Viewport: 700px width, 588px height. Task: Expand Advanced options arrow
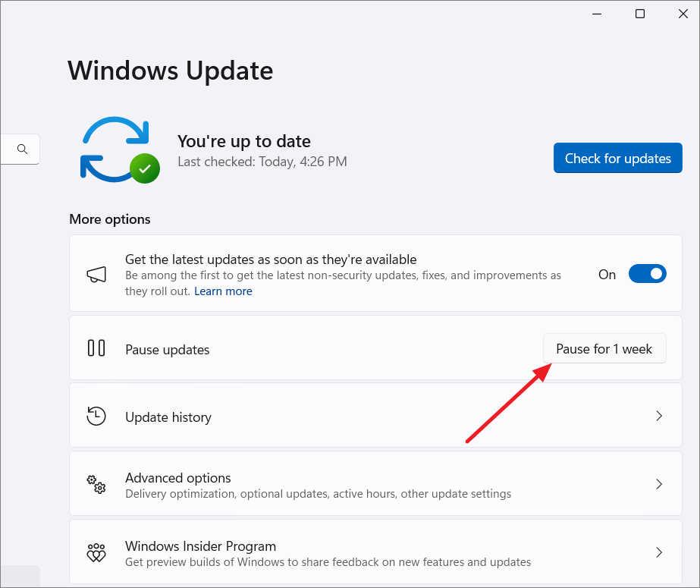(x=659, y=484)
